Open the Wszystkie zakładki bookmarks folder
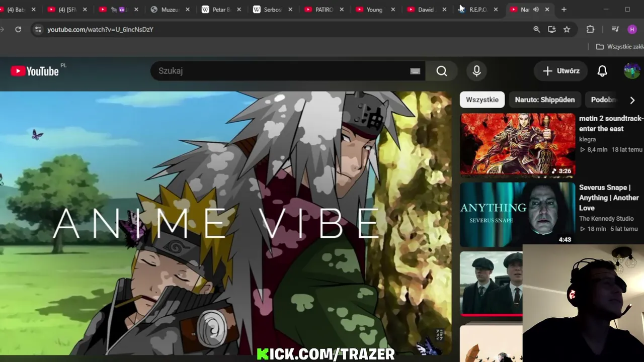 coord(620,46)
